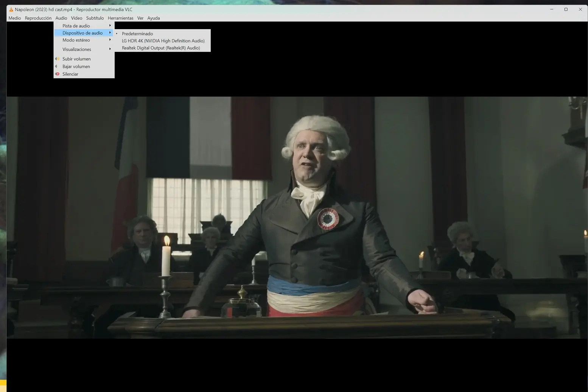
Task: Select LG HDR 4K NVIDIA audio device
Action: 163,41
